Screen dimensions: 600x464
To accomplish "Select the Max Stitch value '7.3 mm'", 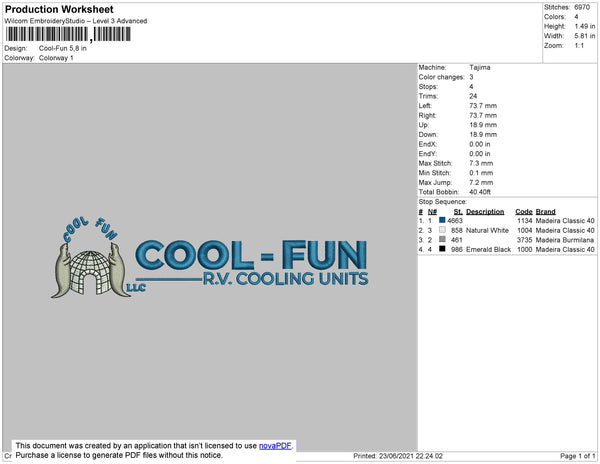I will pyautogui.click(x=481, y=163).
